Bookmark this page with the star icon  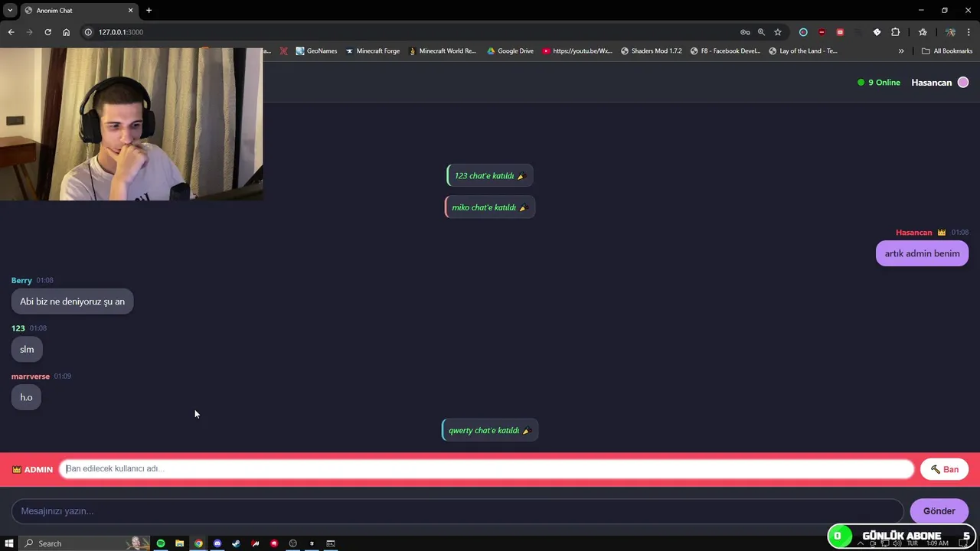tap(778, 32)
